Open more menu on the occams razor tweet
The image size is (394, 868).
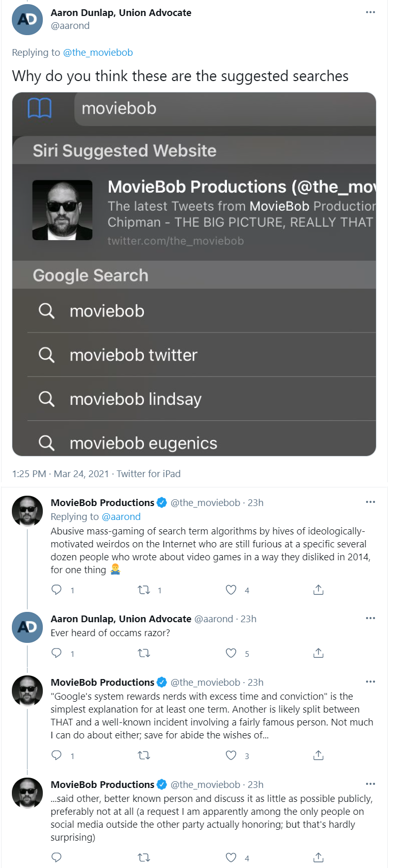(370, 619)
